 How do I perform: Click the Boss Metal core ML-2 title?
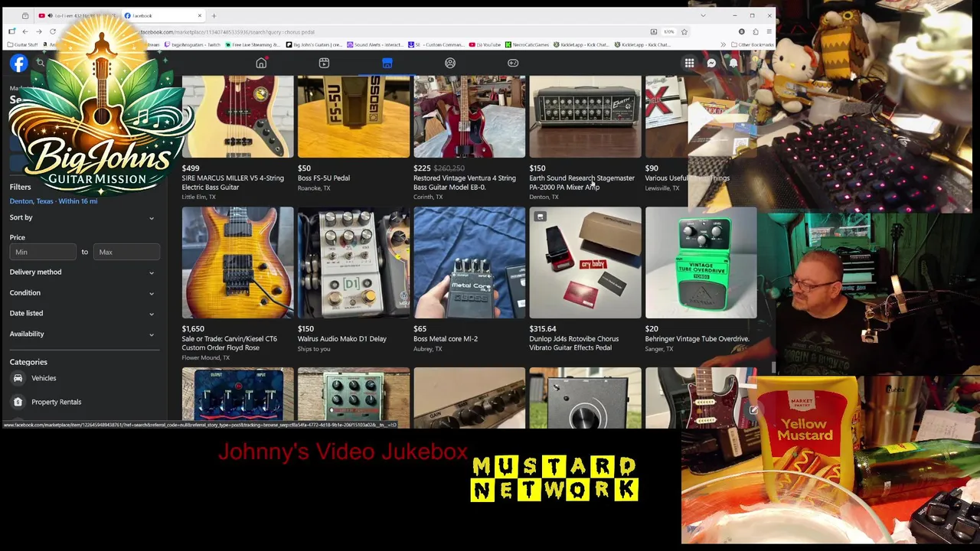coord(446,338)
